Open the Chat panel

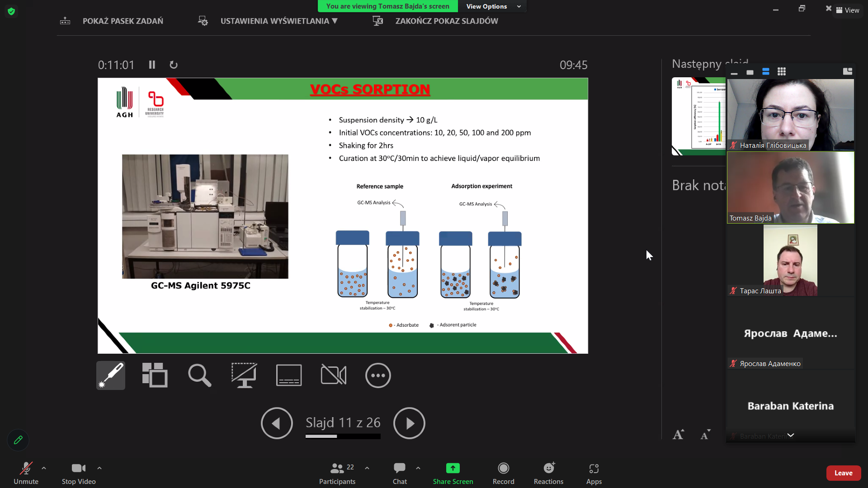[x=400, y=473]
